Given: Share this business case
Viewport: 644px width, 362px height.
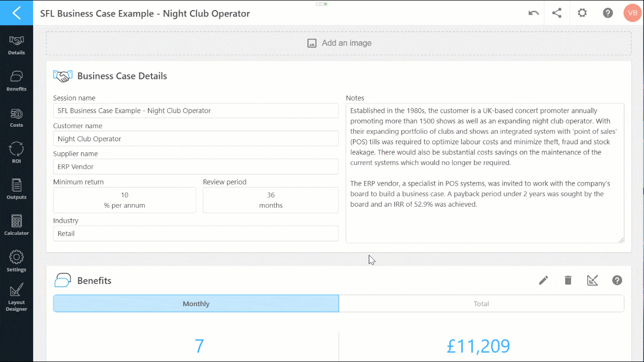Looking at the screenshot, I should (557, 13).
